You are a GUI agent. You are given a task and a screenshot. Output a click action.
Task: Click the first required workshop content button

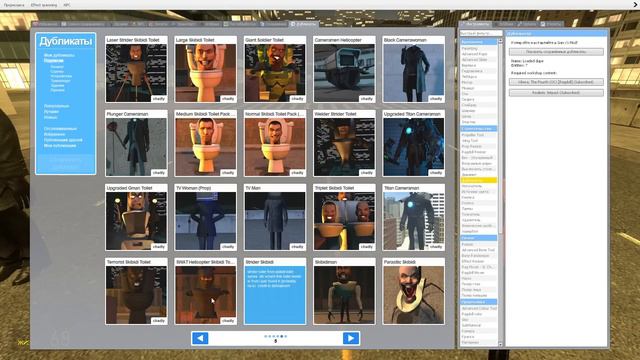[x=556, y=82]
